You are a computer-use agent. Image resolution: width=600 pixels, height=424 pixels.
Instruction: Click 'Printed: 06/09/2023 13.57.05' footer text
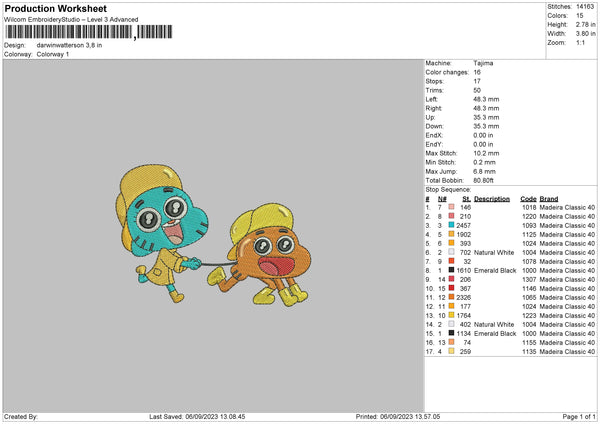pos(398,416)
